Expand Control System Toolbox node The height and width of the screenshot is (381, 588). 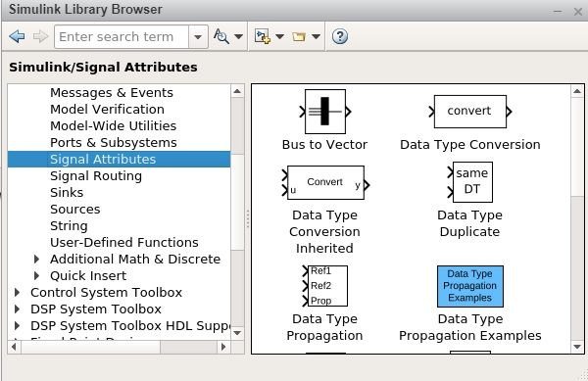tap(17, 292)
